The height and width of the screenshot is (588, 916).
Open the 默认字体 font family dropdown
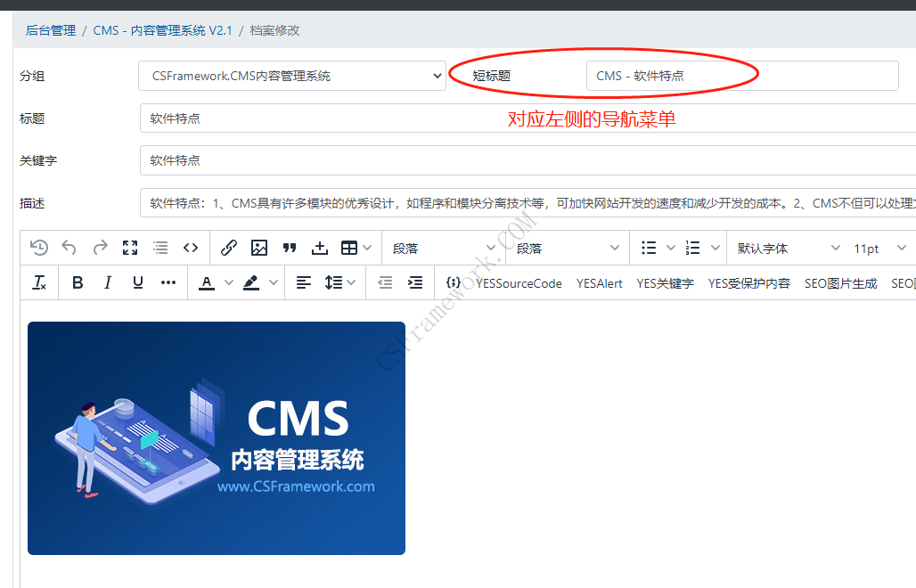(788, 249)
